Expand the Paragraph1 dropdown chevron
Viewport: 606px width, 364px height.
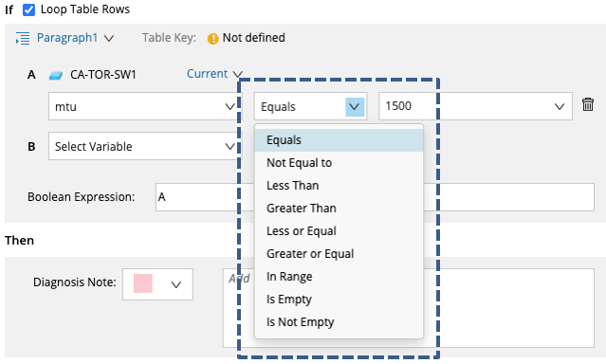click(109, 38)
